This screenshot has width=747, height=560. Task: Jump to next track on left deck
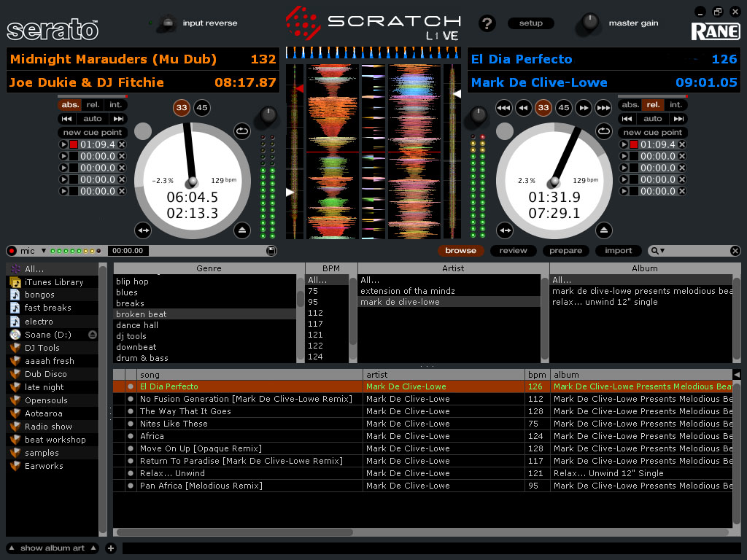pyautogui.click(x=118, y=119)
